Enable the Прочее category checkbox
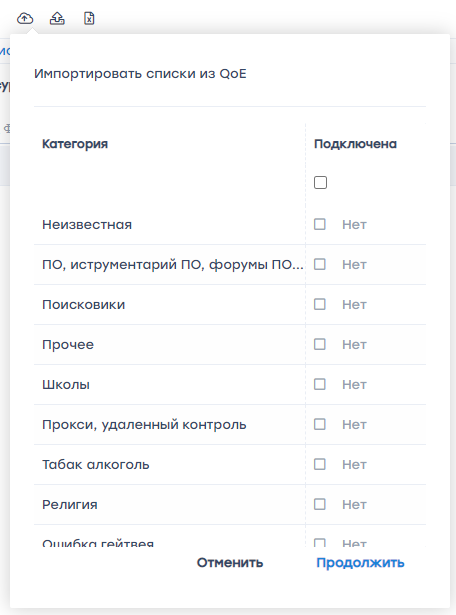The image size is (456, 615). [320, 344]
